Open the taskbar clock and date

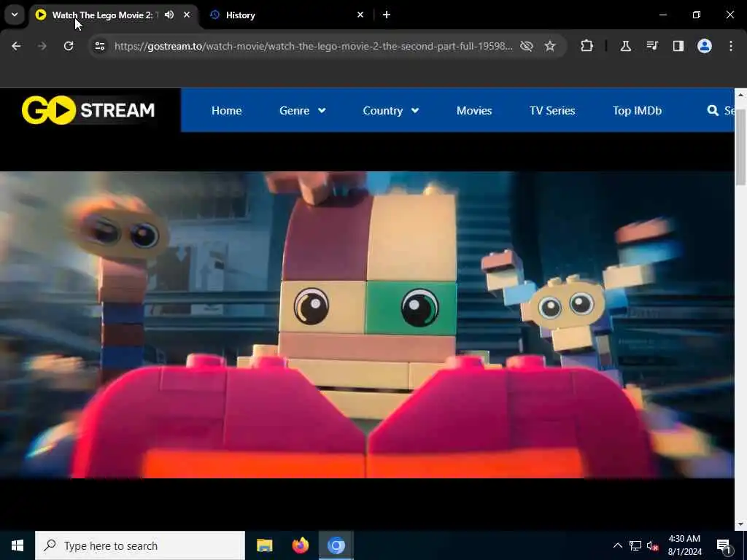click(x=684, y=545)
